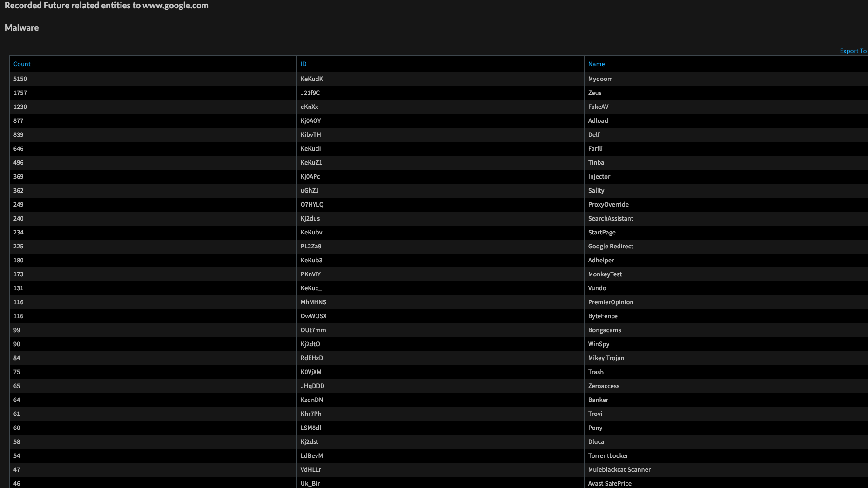Sort table by Count column header
The height and width of the screenshot is (488, 868).
tap(22, 64)
